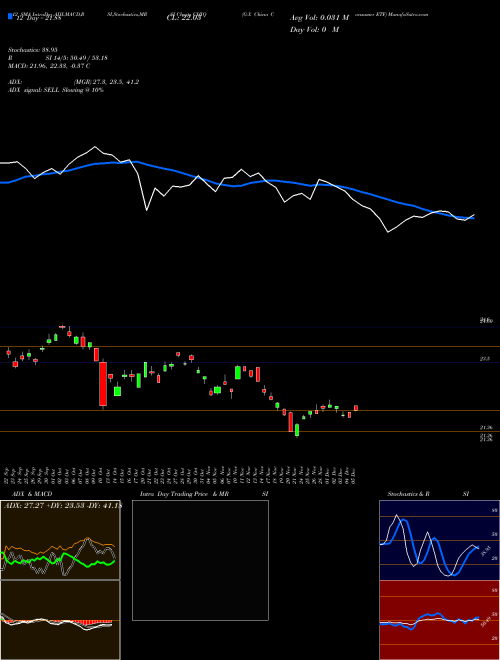Image resolution: width=500 pixels, height=660 pixels.
Task: Open the red RSI oscillator panel
Action: 439,620
